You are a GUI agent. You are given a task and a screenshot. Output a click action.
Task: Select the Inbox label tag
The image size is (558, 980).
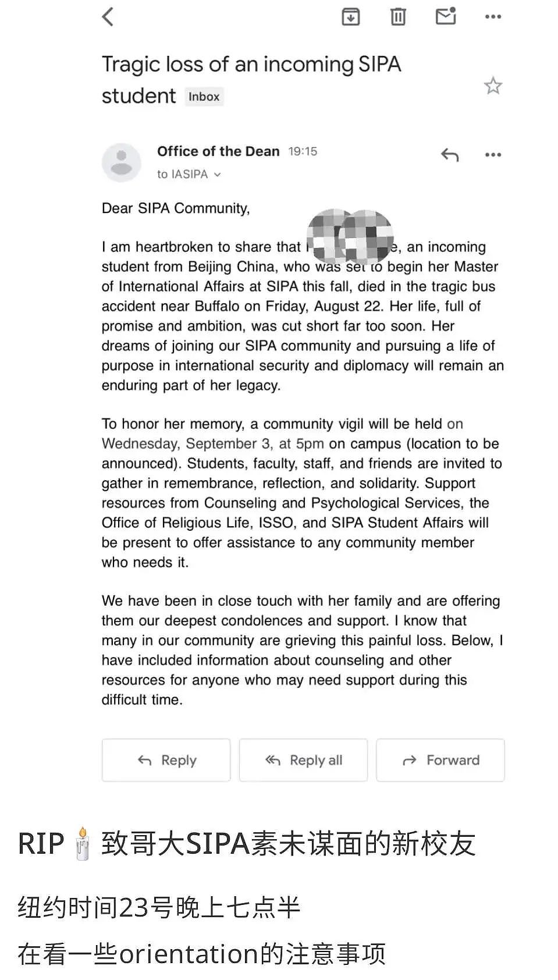(x=204, y=97)
